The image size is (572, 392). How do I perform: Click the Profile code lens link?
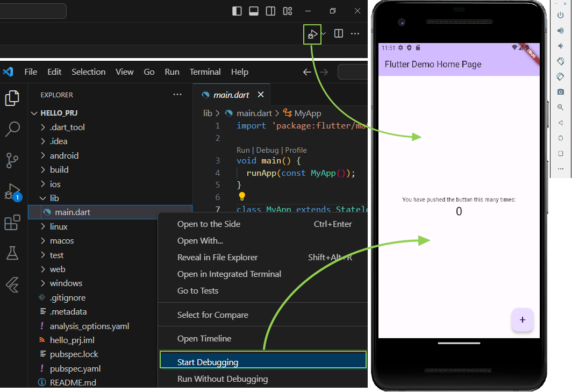pos(296,150)
